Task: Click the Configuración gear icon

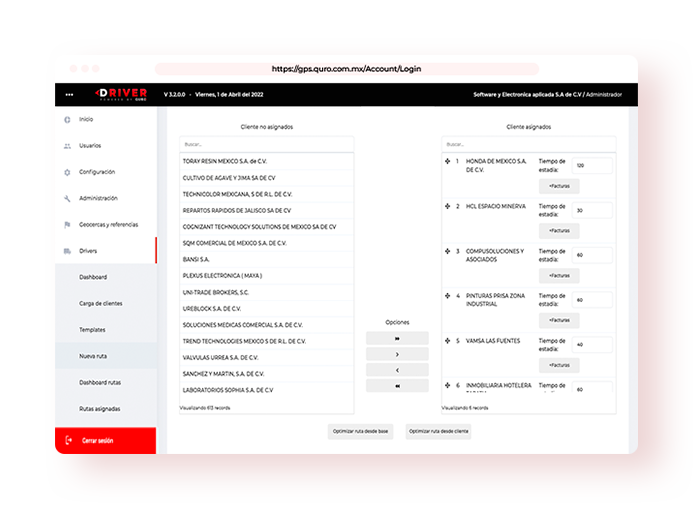Action: pyautogui.click(x=67, y=172)
